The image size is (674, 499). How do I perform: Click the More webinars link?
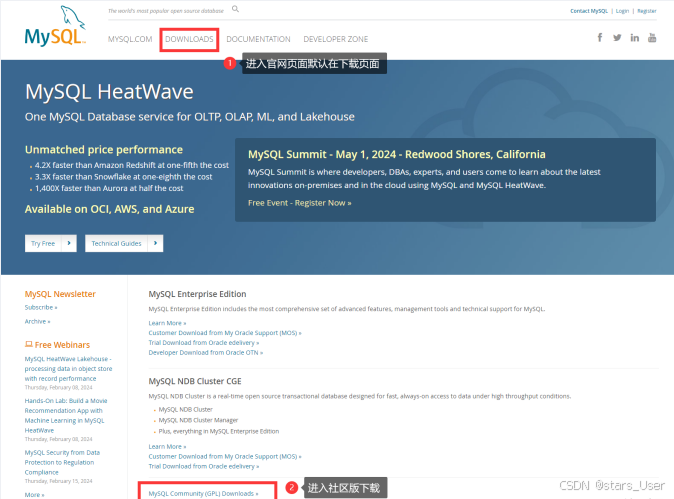click(34, 495)
